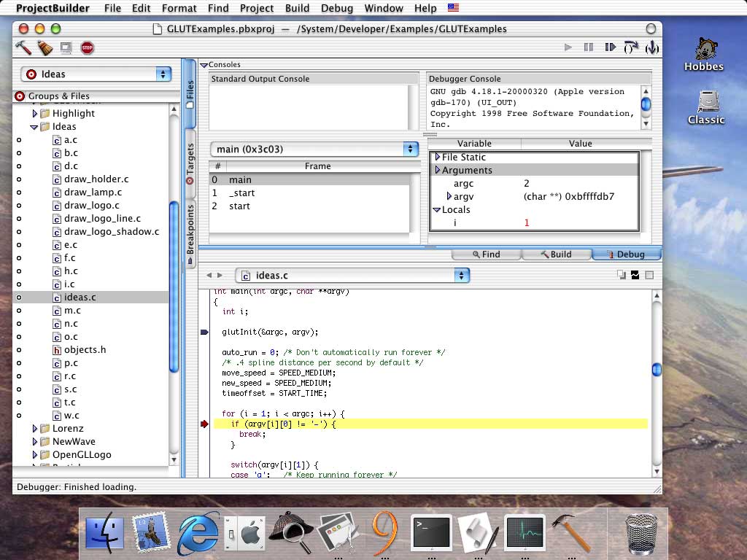This screenshot has width=747, height=560.
Task: Expand File Static variables
Action: [438, 157]
